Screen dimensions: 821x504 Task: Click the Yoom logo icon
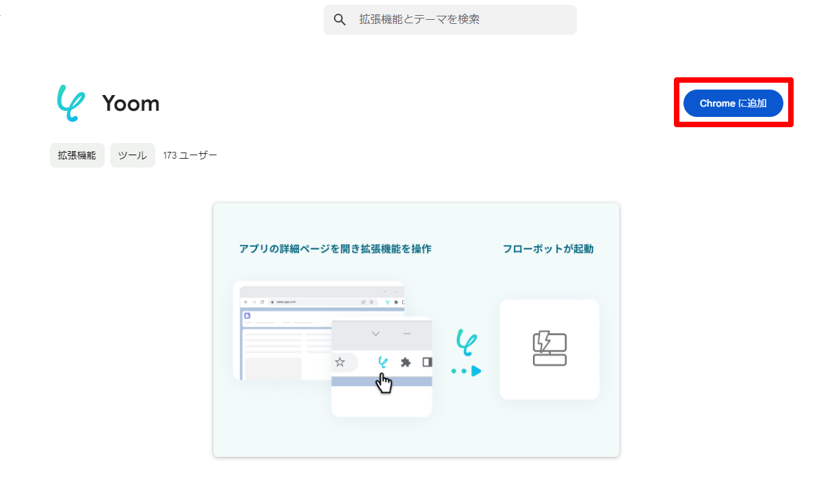70,103
